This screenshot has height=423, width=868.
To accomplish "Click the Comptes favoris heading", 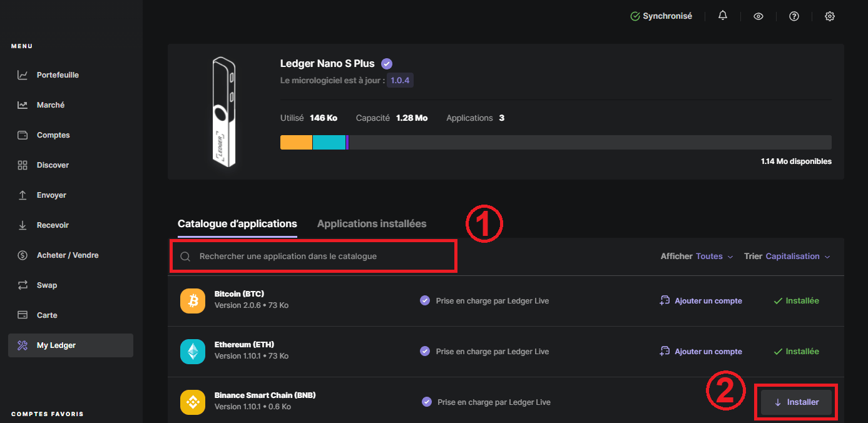I will (47, 414).
